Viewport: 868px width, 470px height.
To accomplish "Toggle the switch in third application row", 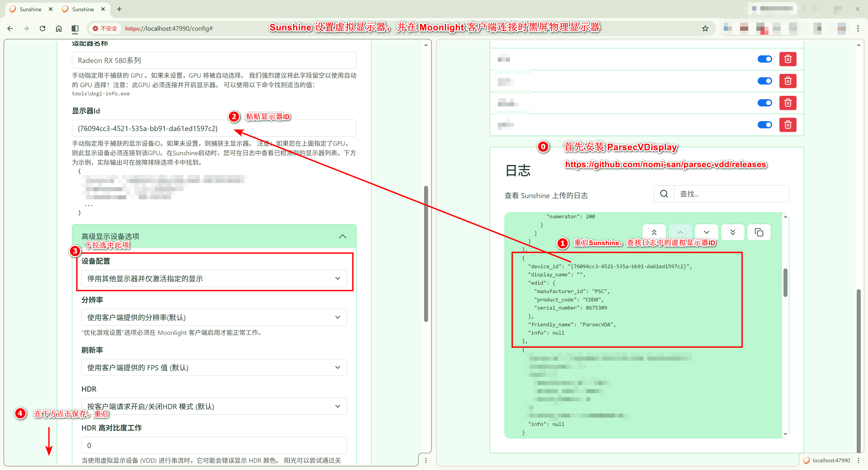I will (764, 103).
